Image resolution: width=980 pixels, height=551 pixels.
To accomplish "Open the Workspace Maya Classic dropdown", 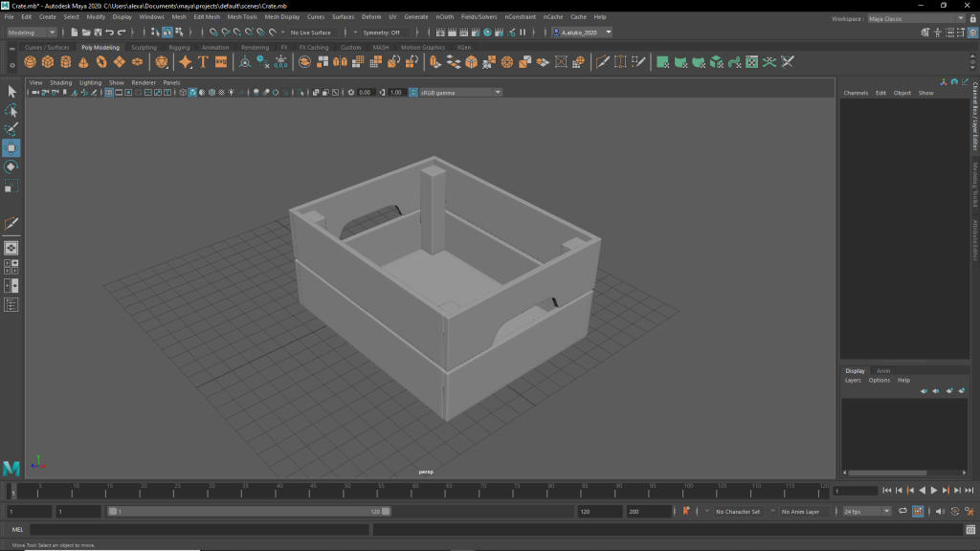I will (x=915, y=18).
